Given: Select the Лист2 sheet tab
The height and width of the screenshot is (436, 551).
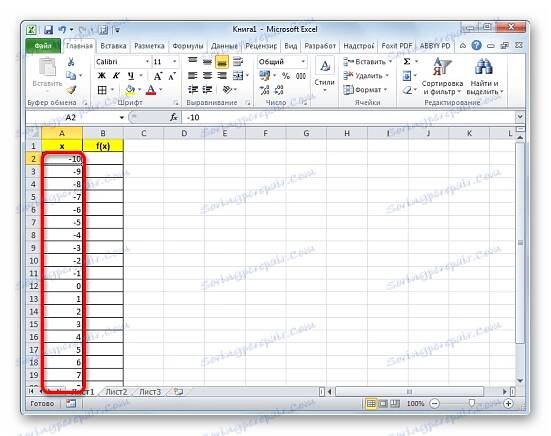Looking at the screenshot, I should point(116,392).
